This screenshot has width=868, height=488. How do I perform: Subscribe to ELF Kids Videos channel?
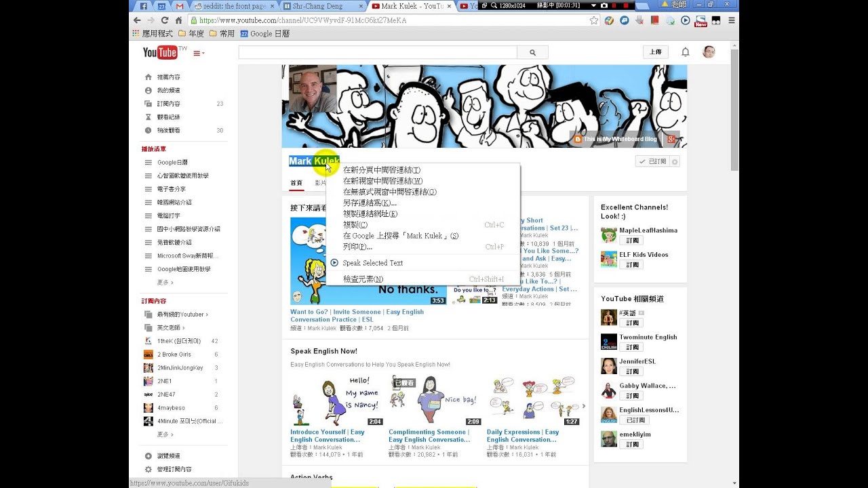(x=631, y=265)
